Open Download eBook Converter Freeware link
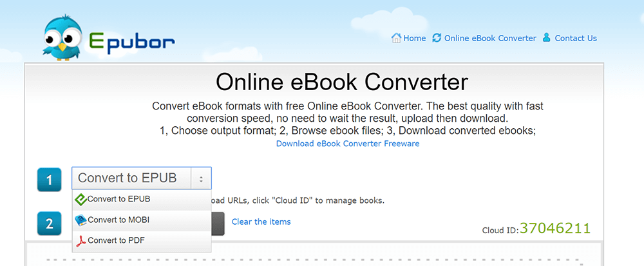 tap(348, 144)
